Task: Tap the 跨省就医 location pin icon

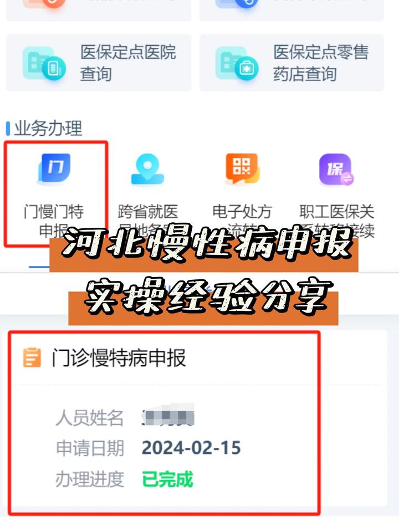Action: [x=147, y=169]
